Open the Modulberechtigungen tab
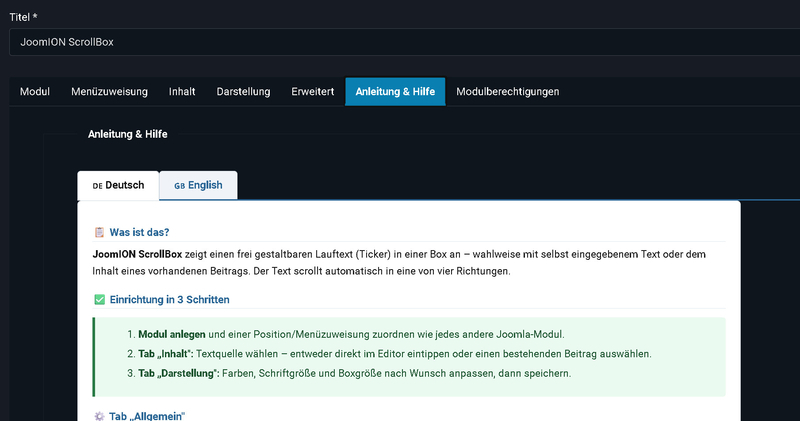The image size is (800, 421). pyautogui.click(x=508, y=92)
